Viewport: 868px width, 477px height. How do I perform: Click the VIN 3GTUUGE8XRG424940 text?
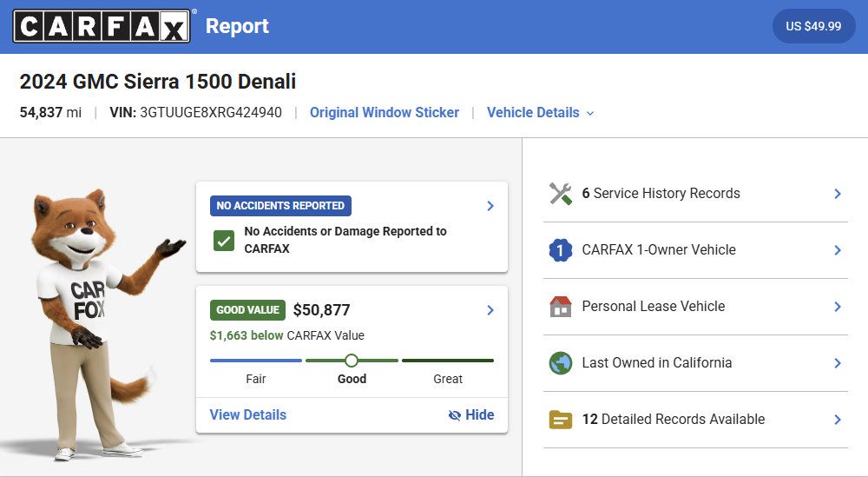(x=196, y=112)
